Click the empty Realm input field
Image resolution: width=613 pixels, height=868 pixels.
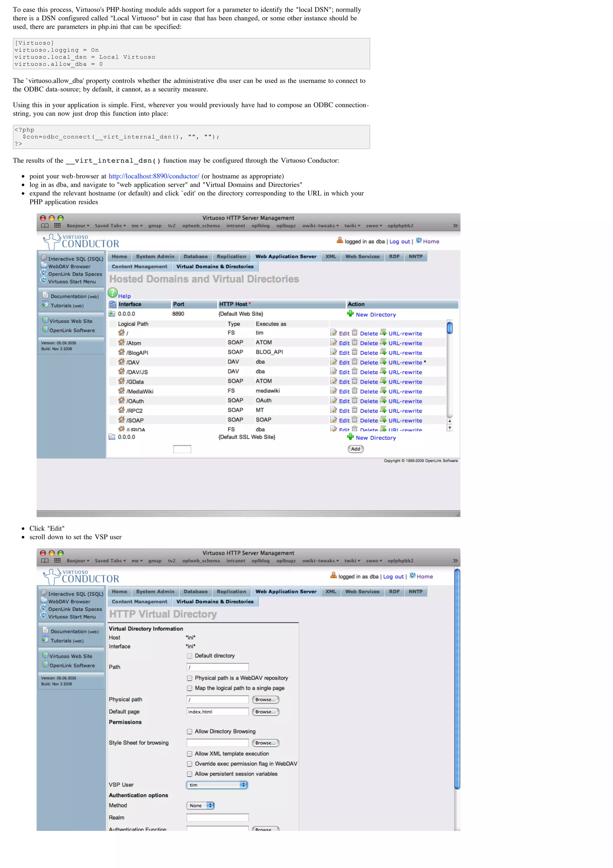218,818
